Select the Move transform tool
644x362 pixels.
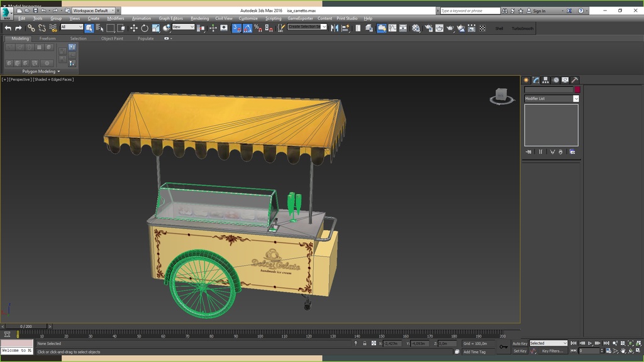click(x=133, y=28)
